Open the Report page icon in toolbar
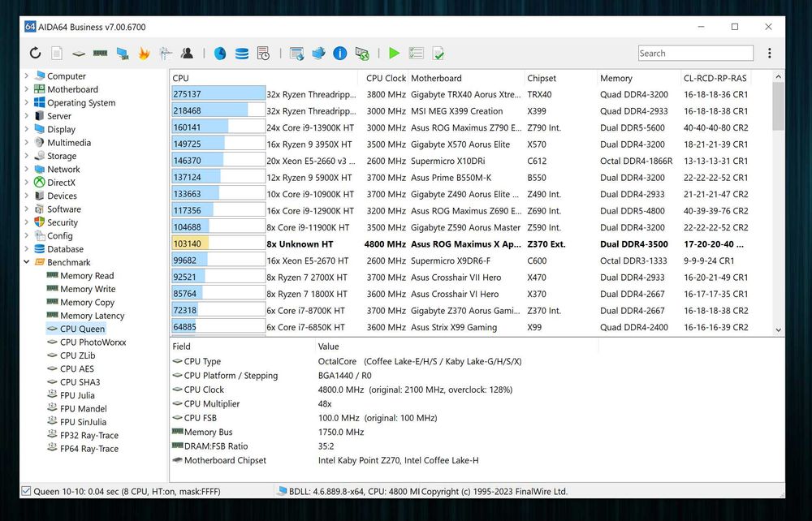 (x=57, y=53)
